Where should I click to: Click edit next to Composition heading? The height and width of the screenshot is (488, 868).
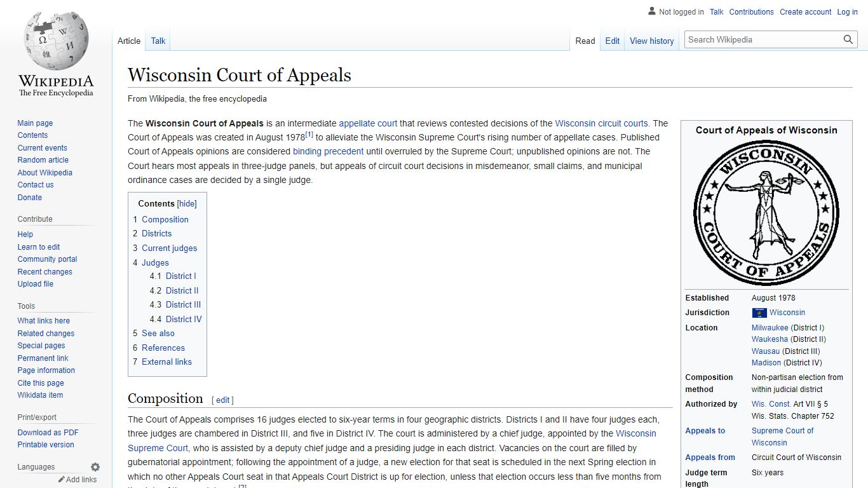pyautogui.click(x=222, y=400)
